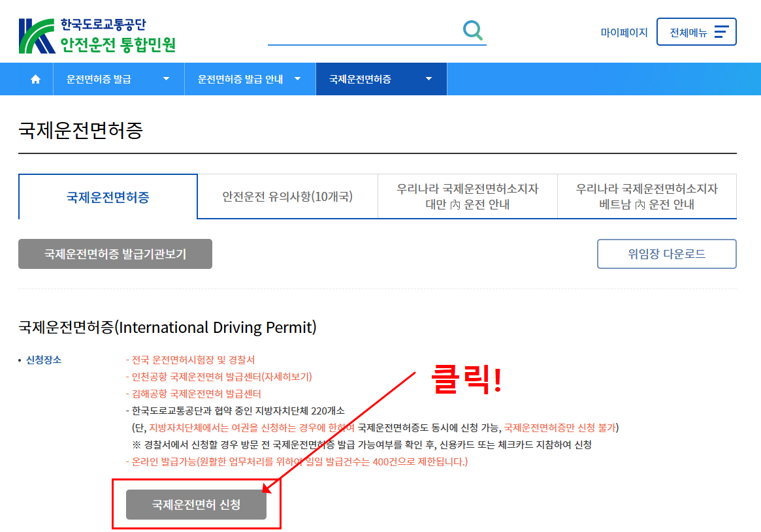Click the magnifying glass search icon
The image size is (761, 532).
tap(473, 30)
